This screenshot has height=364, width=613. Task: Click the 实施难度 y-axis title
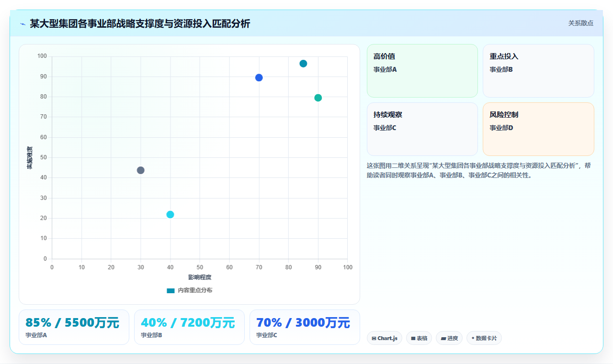click(30, 158)
